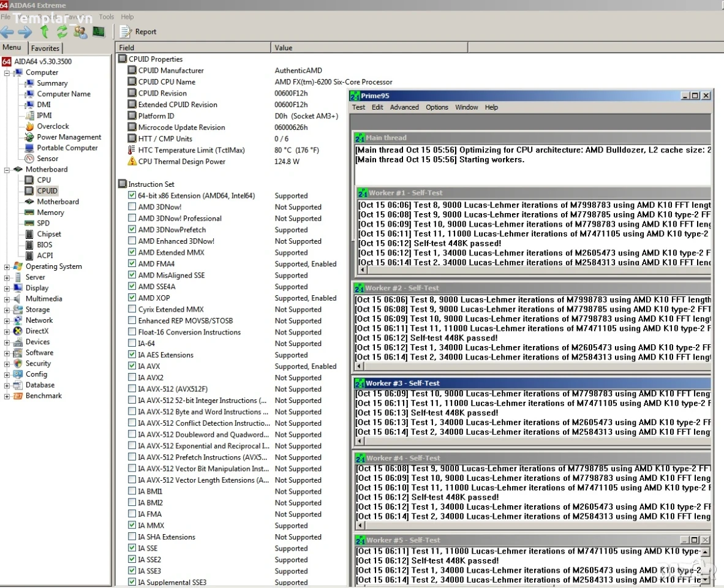Open the Sensor tree item
The width and height of the screenshot is (724, 588).
coord(48,158)
